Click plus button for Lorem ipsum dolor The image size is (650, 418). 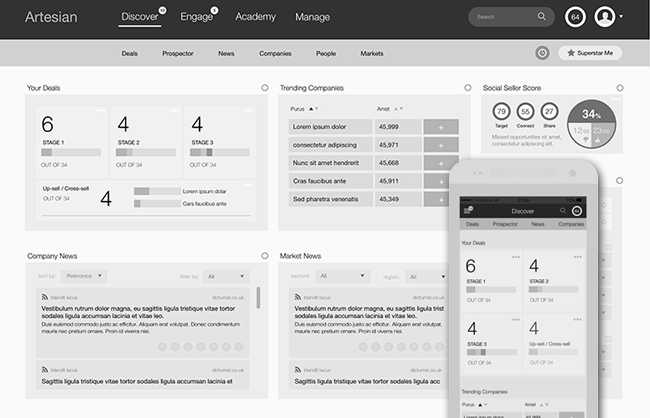pos(441,127)
